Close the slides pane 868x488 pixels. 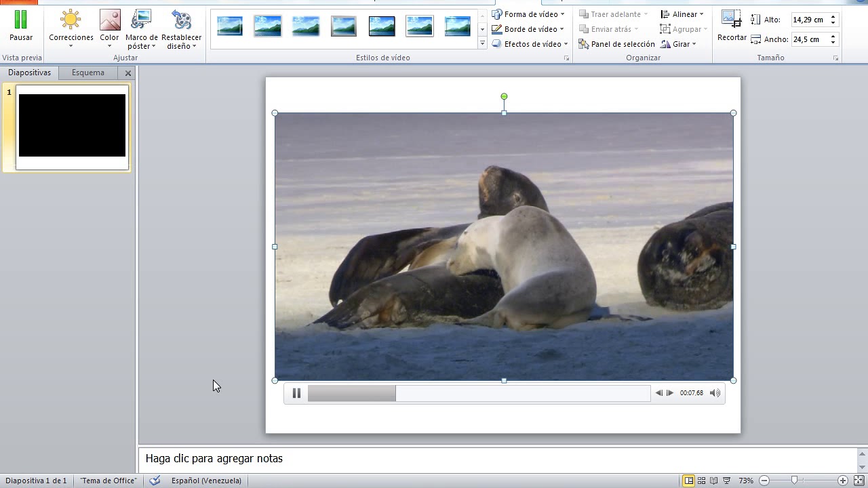[x=128, y=73]
